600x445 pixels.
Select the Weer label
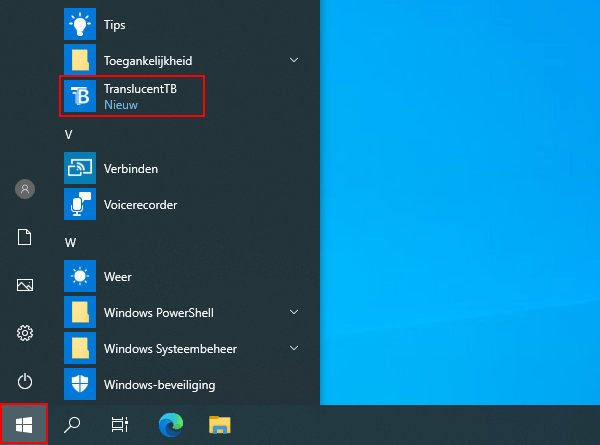click(x=117, y=277)
